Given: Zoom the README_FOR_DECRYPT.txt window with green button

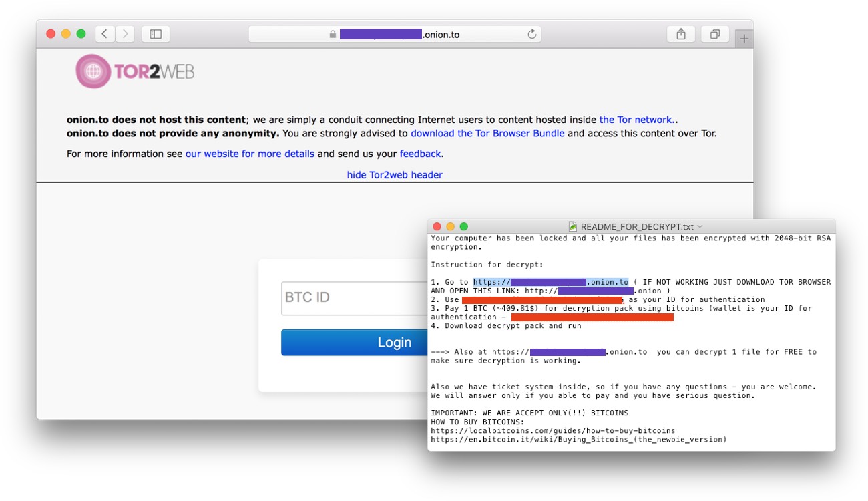Looking at the screenshot, I should coord(464,227).
